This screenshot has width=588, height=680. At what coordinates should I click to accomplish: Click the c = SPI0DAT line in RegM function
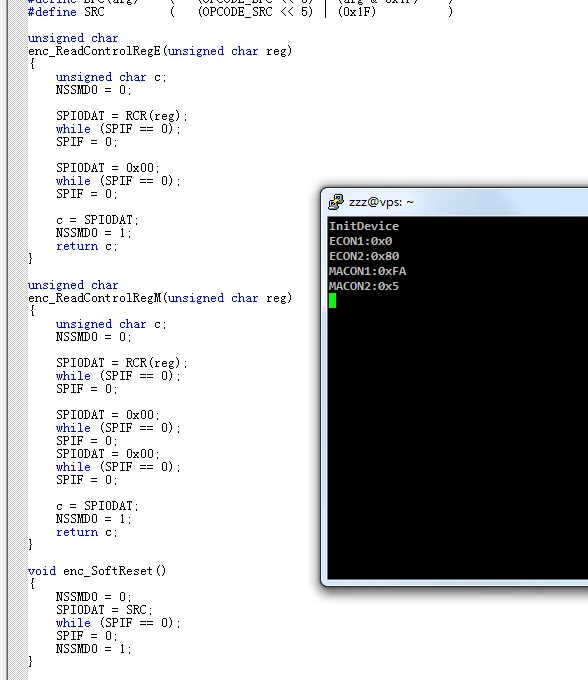(x=97, y=506)
